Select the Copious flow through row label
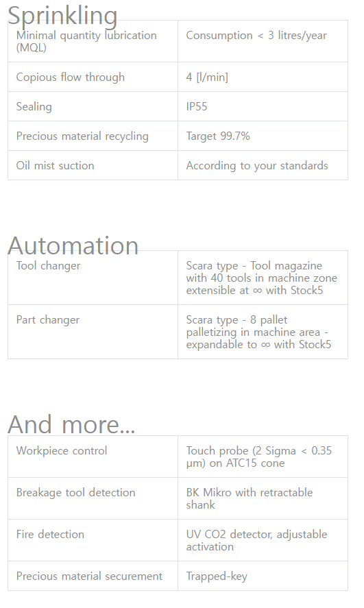The image size is (364, 608). 70,77
